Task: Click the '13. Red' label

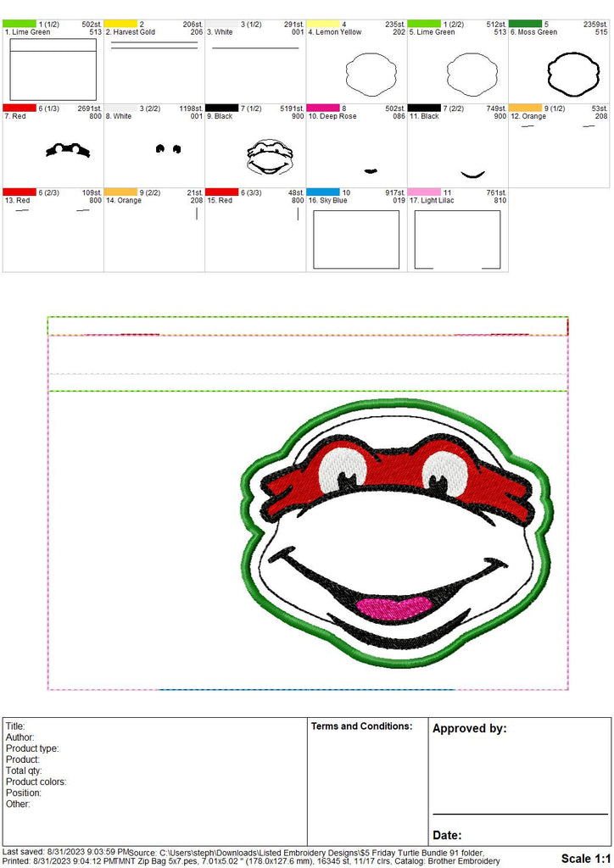Action: pos(17,200)
